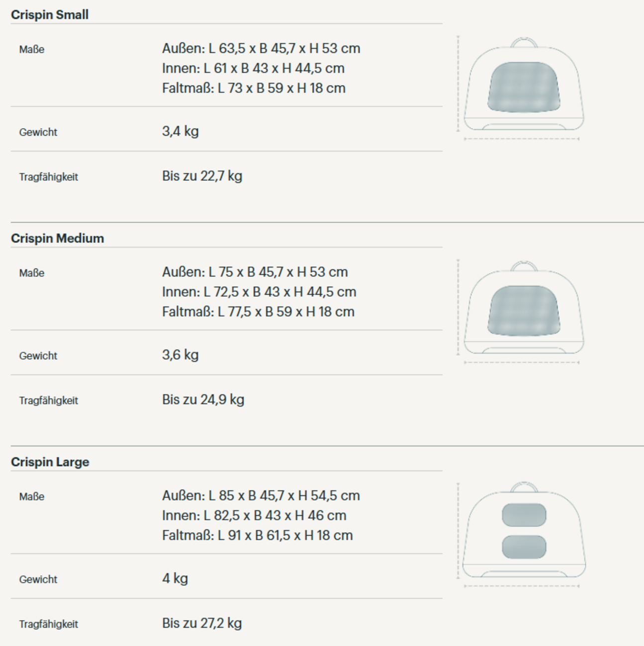Click the Gewicht label under Crispin Small
644x646 pixels.
[38, 132]
